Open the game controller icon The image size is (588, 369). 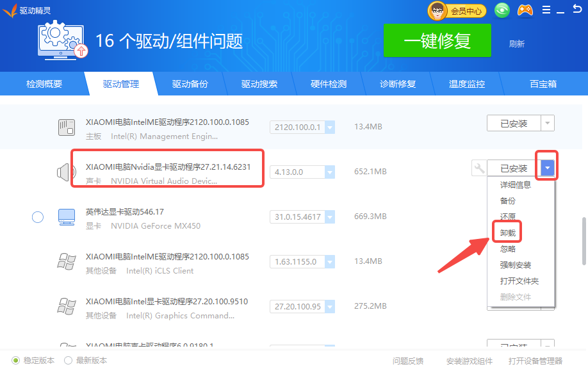(x=525, y=10)
